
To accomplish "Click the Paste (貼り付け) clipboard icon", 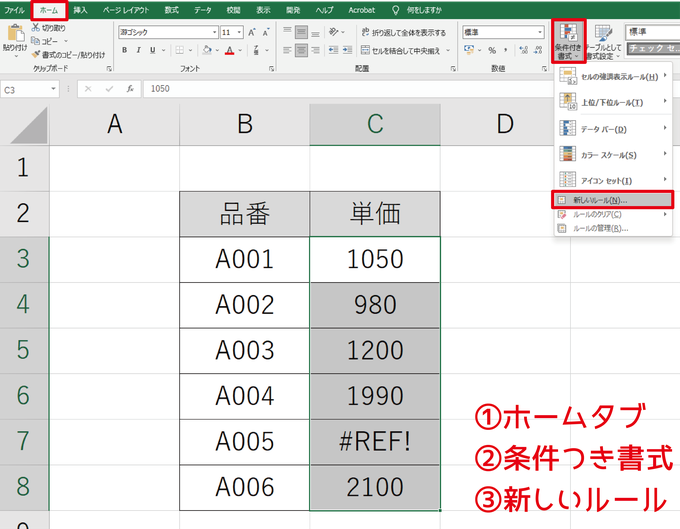I will tap(15, 33).
